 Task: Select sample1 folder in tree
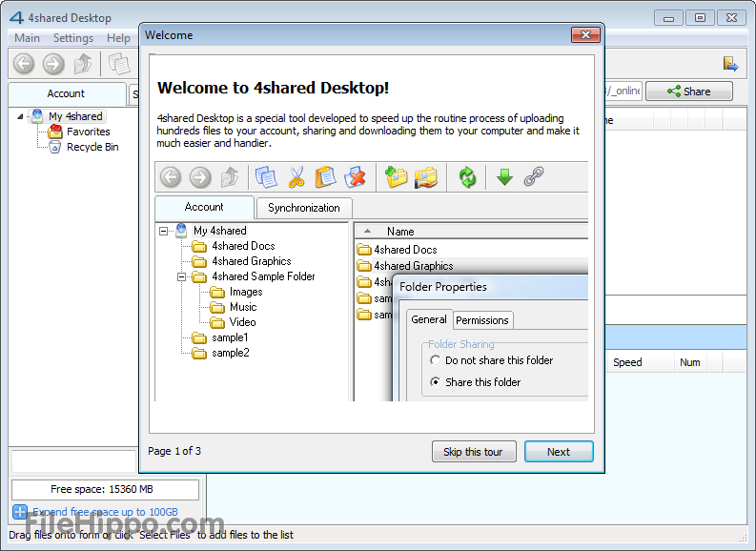[x=230, y=337]
